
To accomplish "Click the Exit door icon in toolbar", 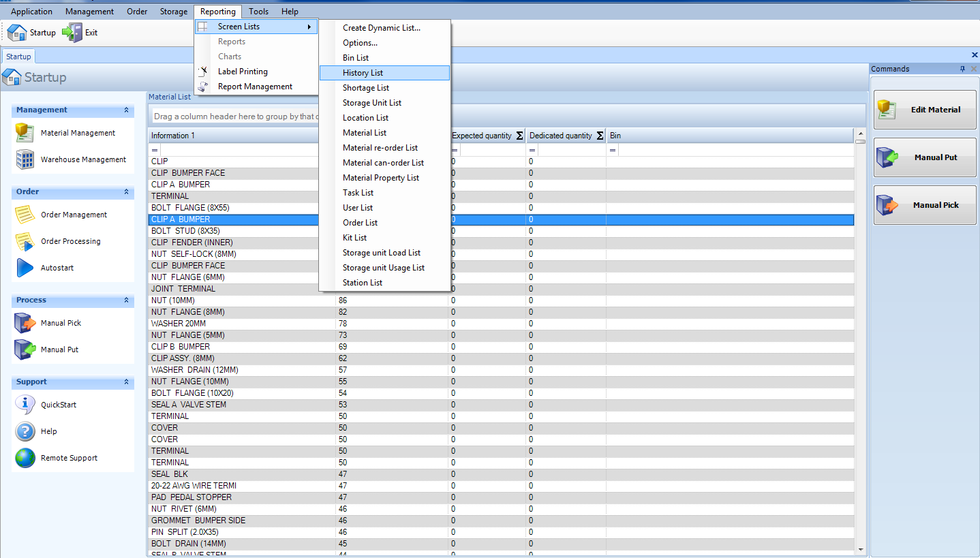I will [x=72, y=32].
